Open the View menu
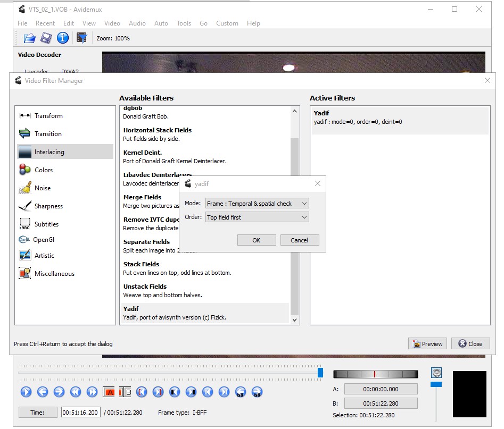The height and width of the screenshot is (429, 504). click(89, 23)
